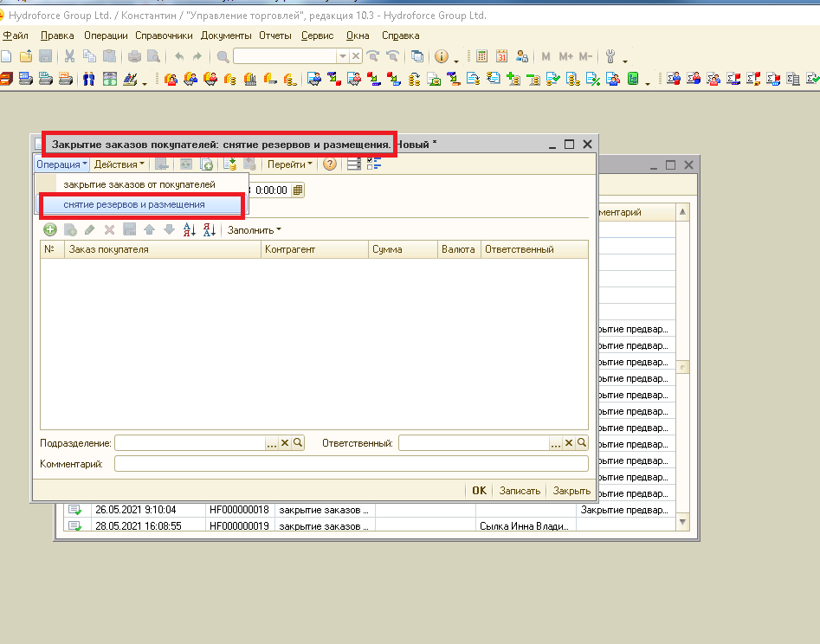Viewport: 820px width, 644px height.
Task: Click the date calendar picker icon
Action: click(x=298, y=190)
